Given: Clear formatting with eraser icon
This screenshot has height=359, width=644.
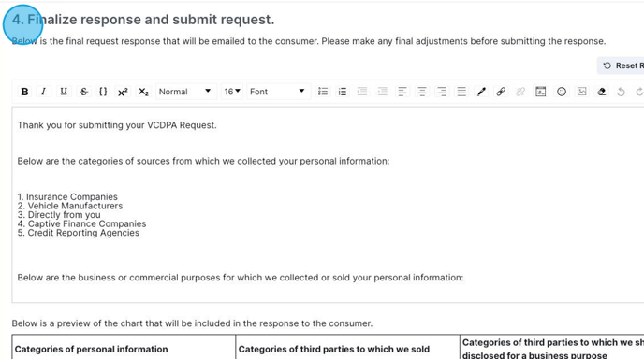Looking at the screenshot, I should (601, 92).
